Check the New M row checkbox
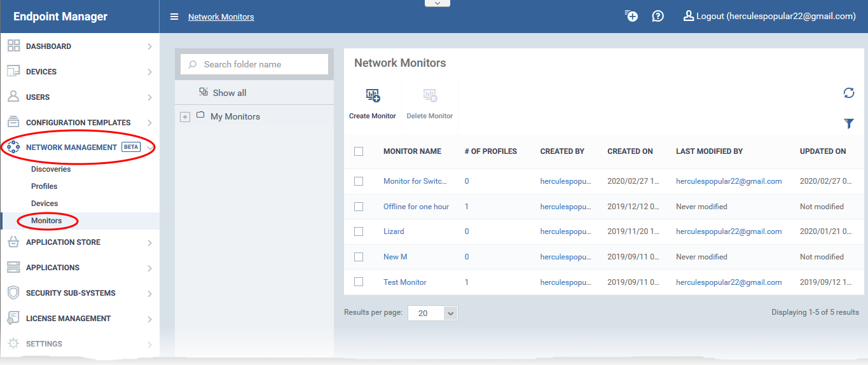Viewport: 868px width, 365px height. tap(359, 257)
